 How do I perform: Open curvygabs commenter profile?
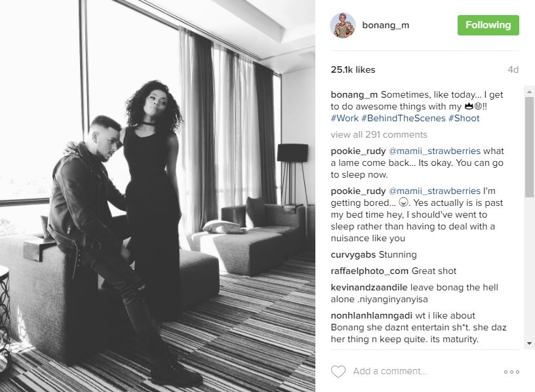[353, 255]
